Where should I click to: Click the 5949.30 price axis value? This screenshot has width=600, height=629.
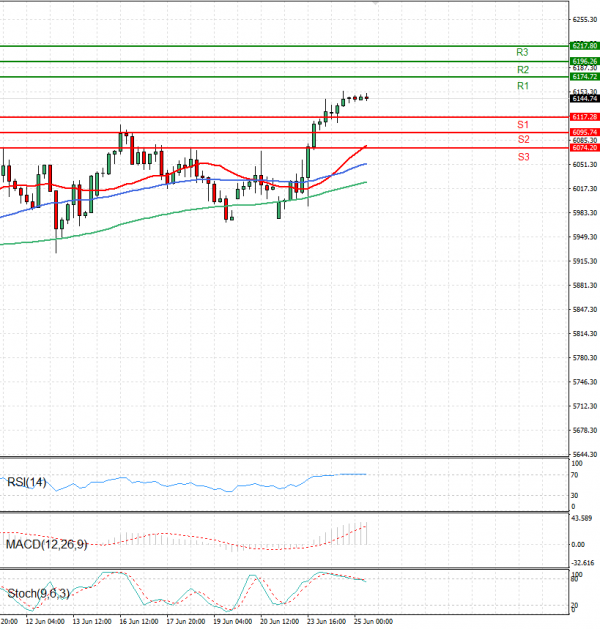[585, 237]
